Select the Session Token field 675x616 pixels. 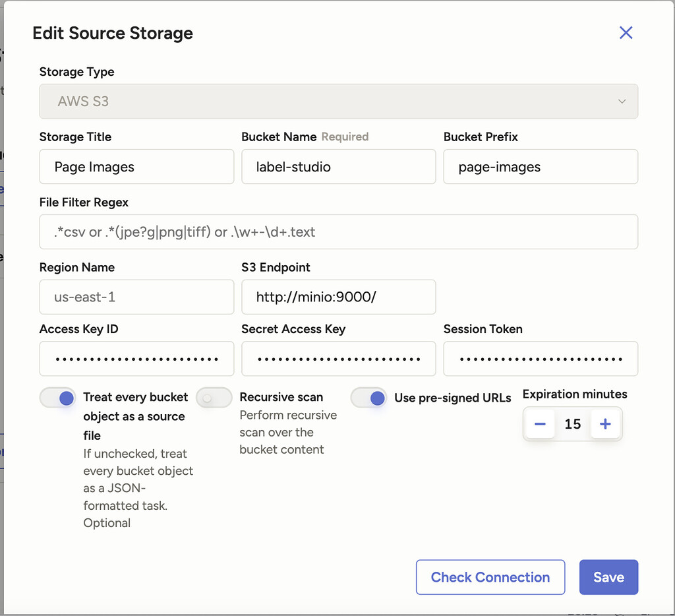tap(540, 359)
